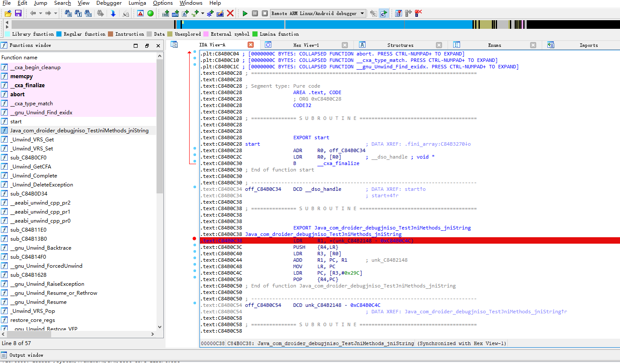The height and width of the screenshot is (364, 620).
Task: Open the Debugger menu
Action: point(109,3)
